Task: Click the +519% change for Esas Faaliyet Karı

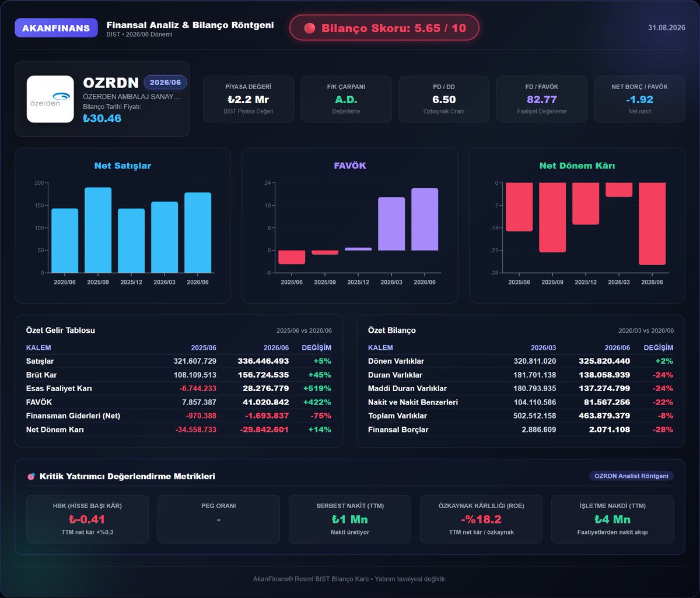Action: click(317, 388)
